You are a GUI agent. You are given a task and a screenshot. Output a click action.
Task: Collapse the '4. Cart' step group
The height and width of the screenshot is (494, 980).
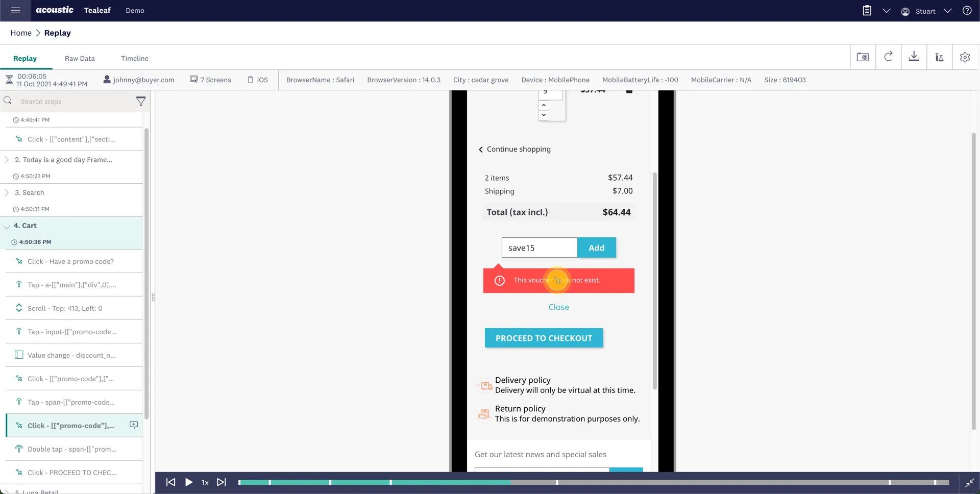tap(7, 226)
